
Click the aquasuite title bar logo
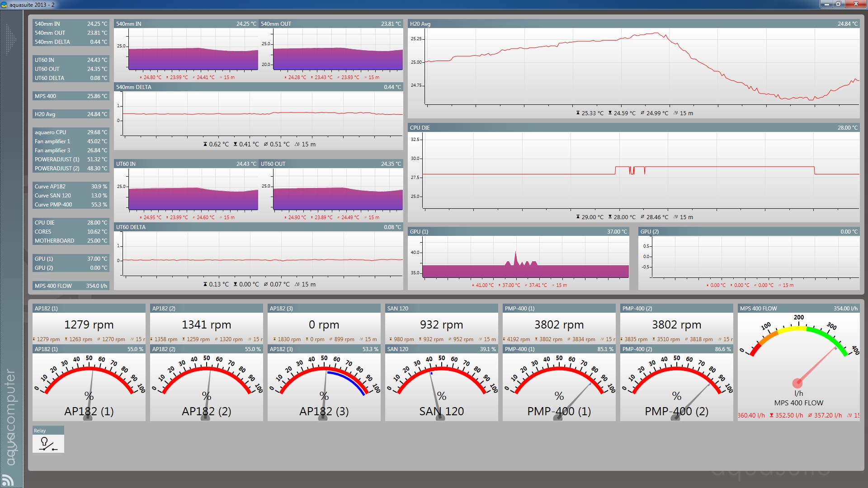pyautogui.click(x=4, y=5)
